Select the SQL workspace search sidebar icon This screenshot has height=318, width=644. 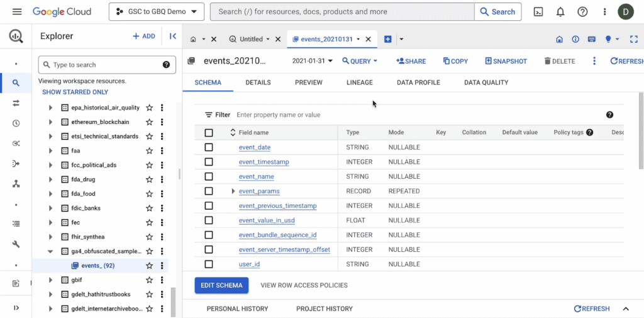16,83
